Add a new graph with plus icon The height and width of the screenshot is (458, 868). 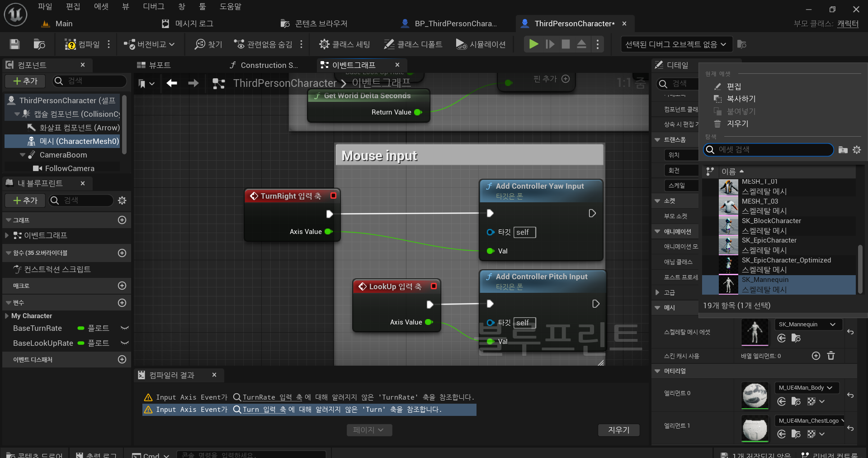coord(122,220)
